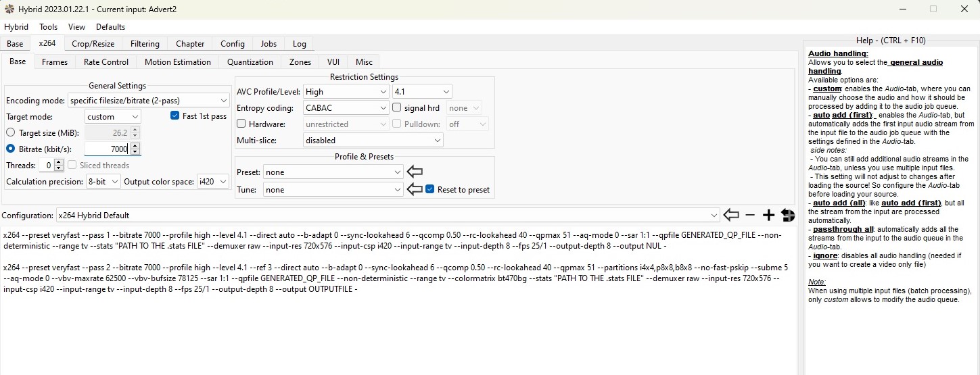Viewport: 980px width, 375px height.
Task: Open the VUI sub-tab
Action: pos(333,61)
